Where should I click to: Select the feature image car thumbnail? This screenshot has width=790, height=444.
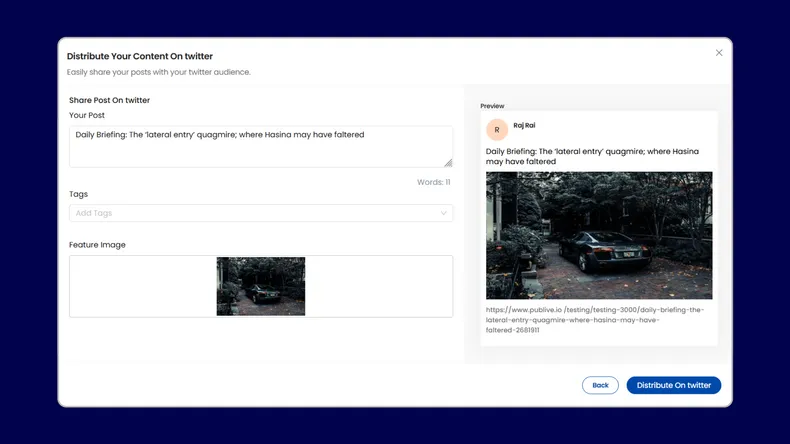coord(260,286)
